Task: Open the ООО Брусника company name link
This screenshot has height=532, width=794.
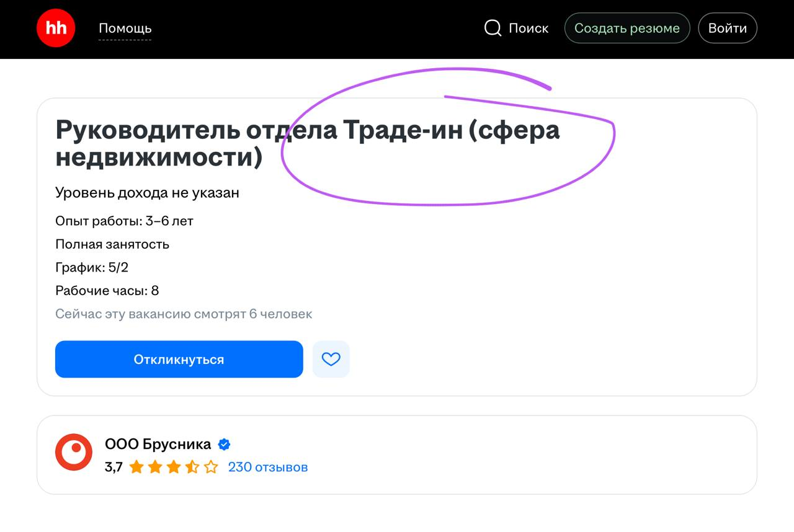Action: (x=158, y=445)
